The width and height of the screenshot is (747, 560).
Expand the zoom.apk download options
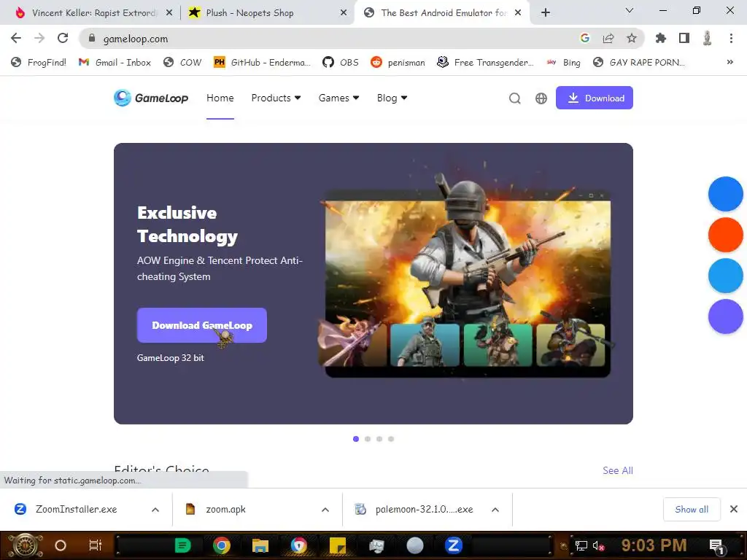325,510
